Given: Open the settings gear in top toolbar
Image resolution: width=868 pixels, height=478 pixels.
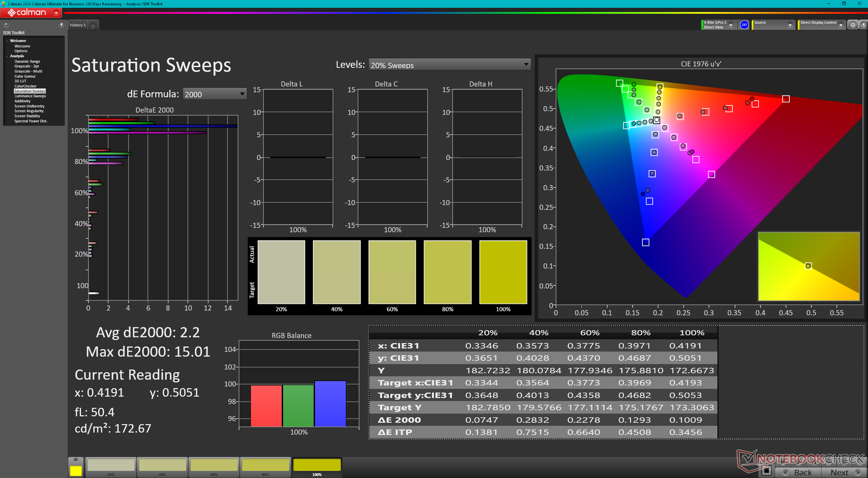Looking at the screenshot, I should 853,25.
